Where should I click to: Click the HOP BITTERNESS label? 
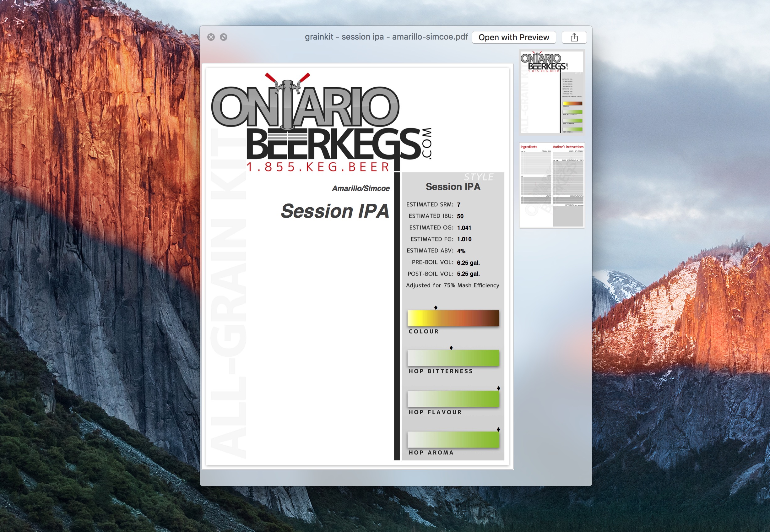441,371
